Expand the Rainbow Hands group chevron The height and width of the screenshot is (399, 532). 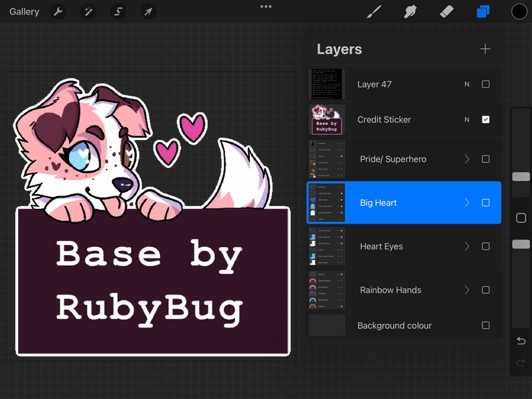click(x=467, y=290)
